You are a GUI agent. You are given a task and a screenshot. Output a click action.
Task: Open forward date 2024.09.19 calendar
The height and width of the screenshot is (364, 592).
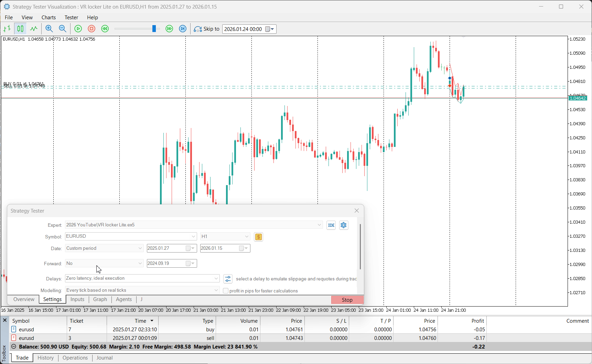[x=190, y=264]
